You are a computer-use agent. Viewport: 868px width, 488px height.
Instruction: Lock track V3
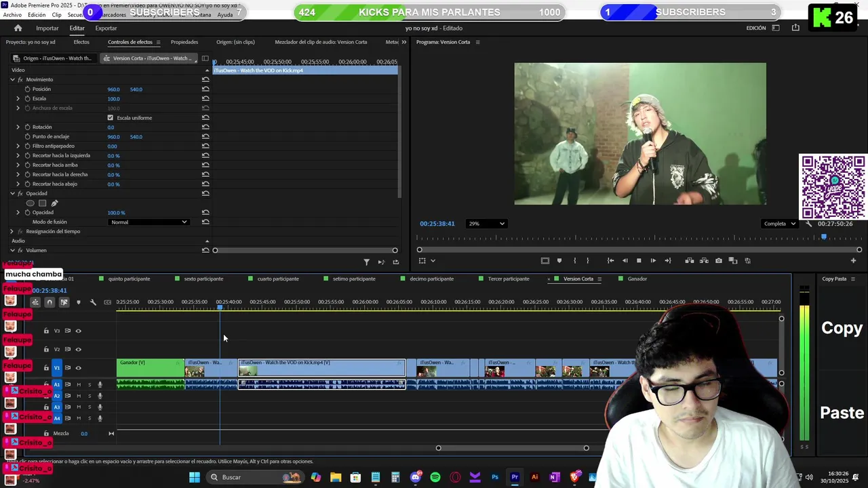tap(46, 331)
